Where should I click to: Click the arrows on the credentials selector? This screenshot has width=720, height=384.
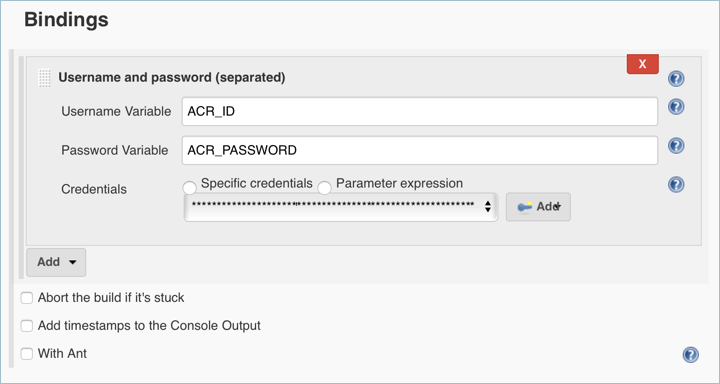(488, 207)
